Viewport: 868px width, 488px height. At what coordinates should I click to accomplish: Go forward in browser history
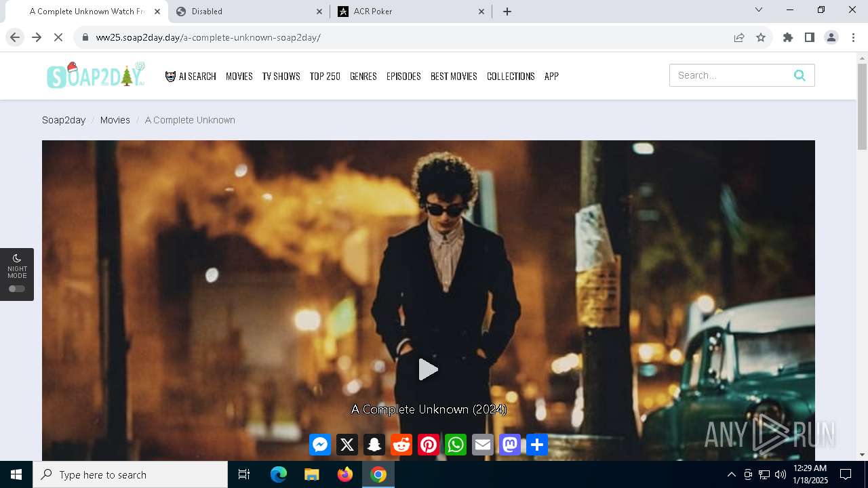point(37,37)
